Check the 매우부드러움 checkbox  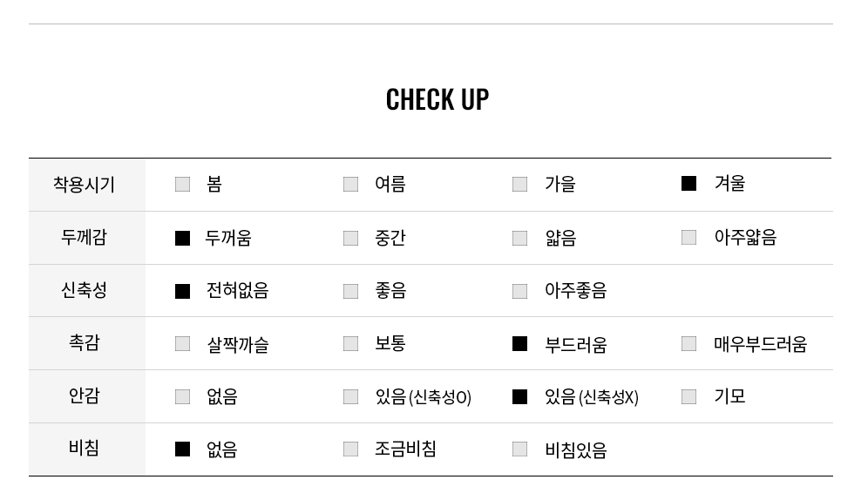click(688, 343)
